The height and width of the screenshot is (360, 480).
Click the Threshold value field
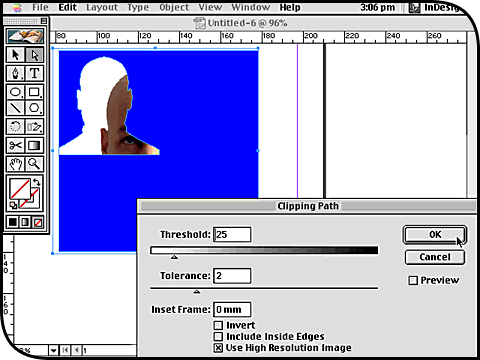pyautogui.click(x=232, y=234)
